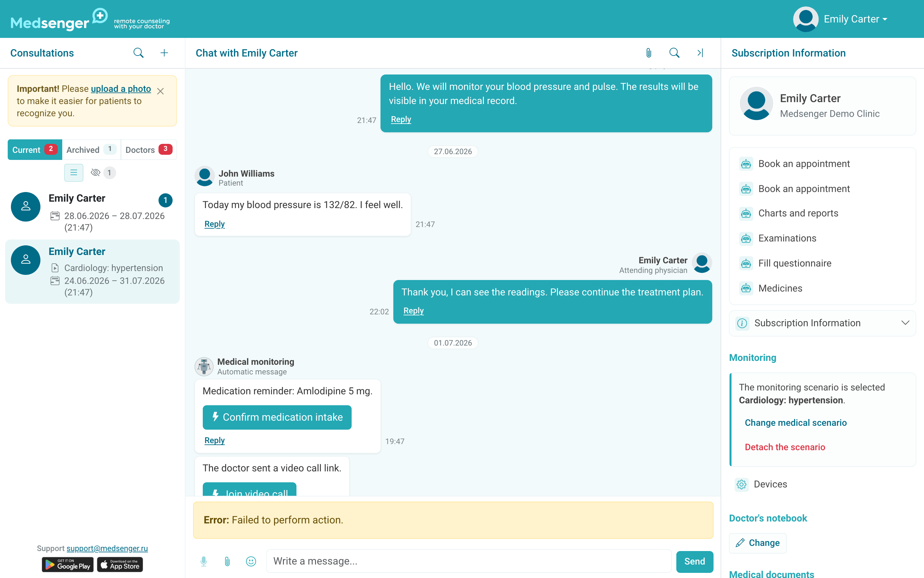The image size is (924, 578).
Task: Click the upload a photo link
Action: pyautogui.click(x=121, y=89)
